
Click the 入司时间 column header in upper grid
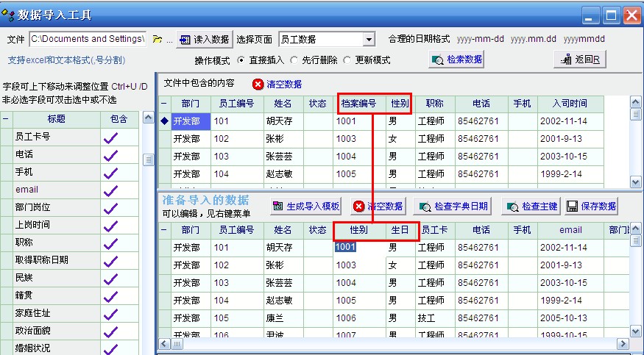[569, 104]
